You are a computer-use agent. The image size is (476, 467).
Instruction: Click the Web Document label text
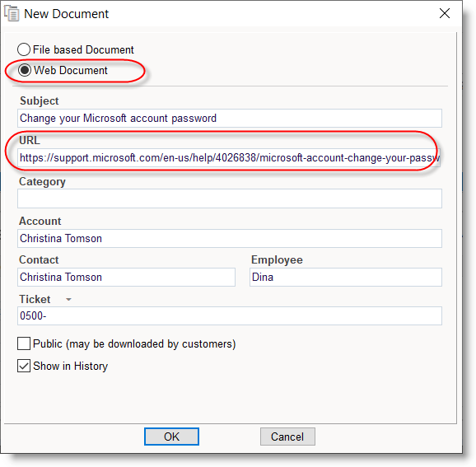coord(71,70)
